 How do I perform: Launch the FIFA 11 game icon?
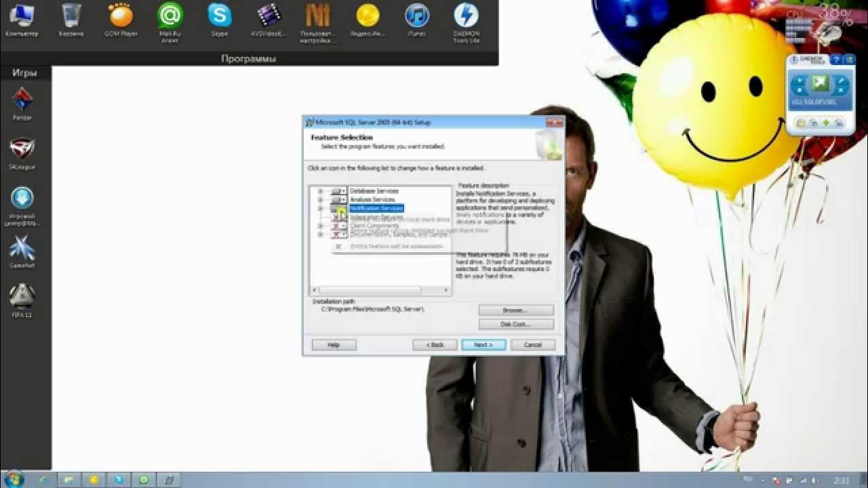(x=22, y=301)
